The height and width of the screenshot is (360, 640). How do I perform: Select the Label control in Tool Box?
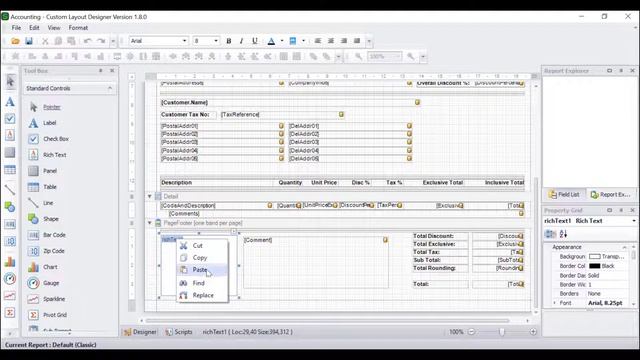(x=50, y=123)
